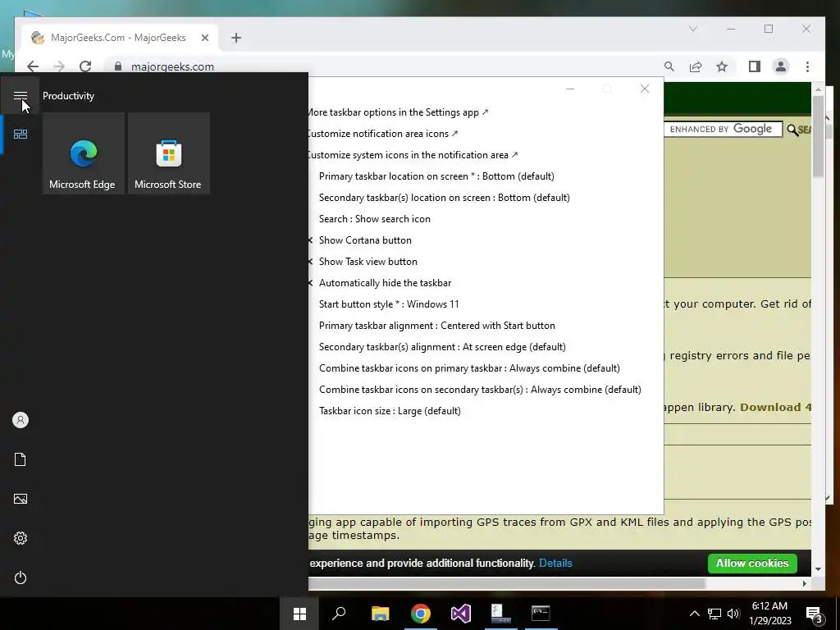
Task: Click Chrome's back arrow
Action: tap(33, 66)
